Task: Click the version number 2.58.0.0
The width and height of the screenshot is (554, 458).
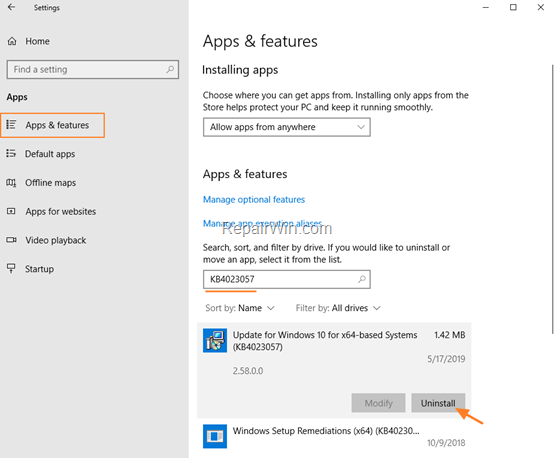Action: tap(248, 371)
